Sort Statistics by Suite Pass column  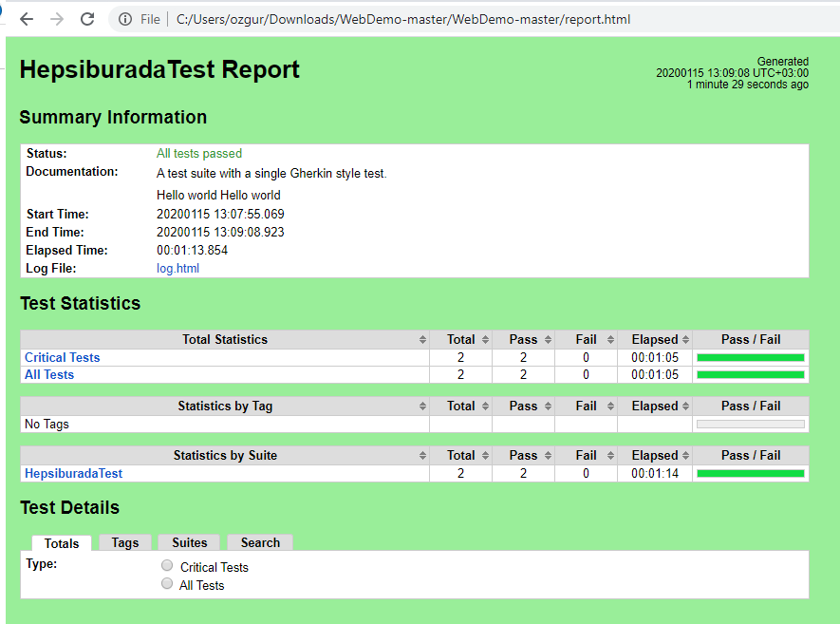pos(523,455)
